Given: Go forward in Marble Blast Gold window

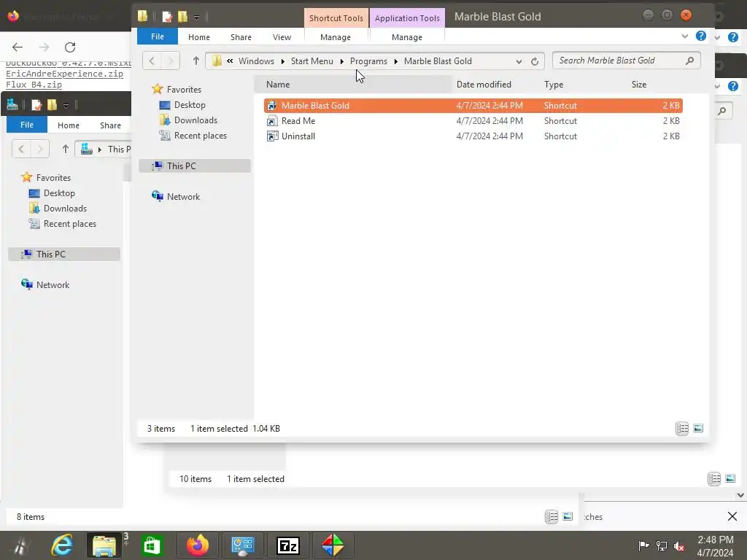Looking at the screenshot, I should coord(171,61).
